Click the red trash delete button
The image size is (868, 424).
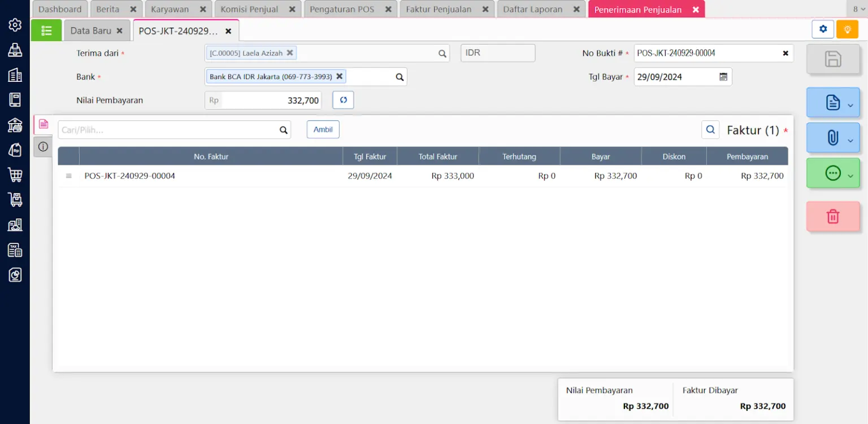[833, 216]
